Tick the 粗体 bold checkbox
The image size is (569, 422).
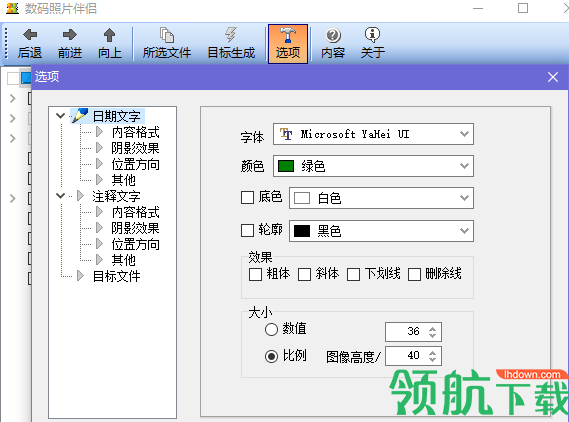(255, 274)
